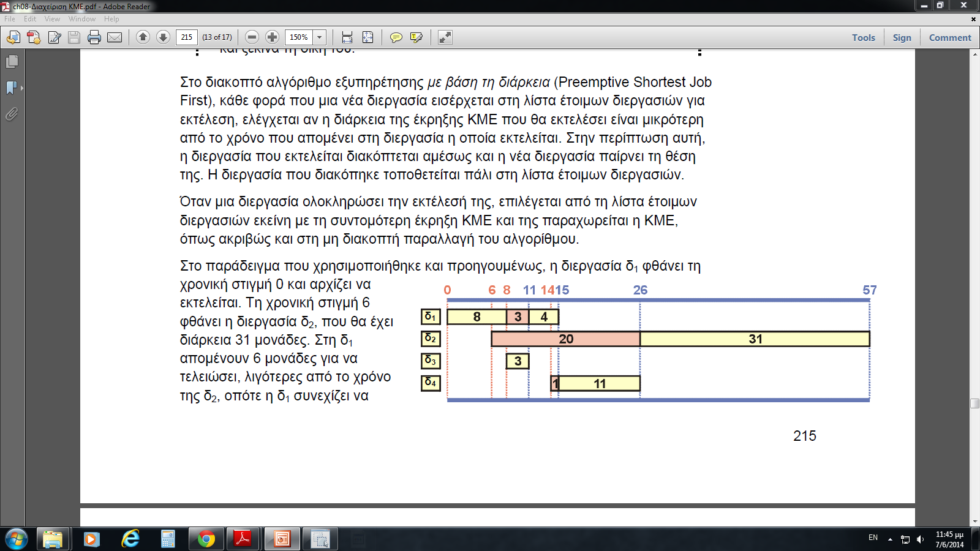Click page number 215 on the page

[804, 436]
